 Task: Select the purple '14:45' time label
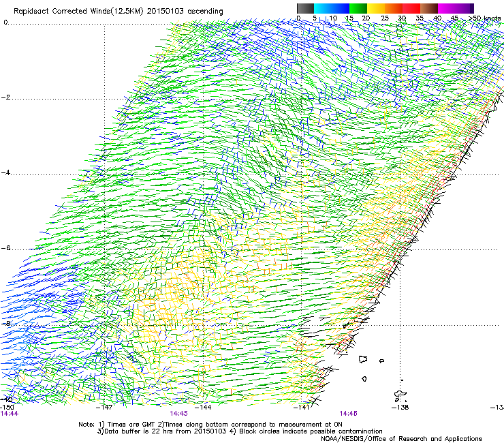178,414
